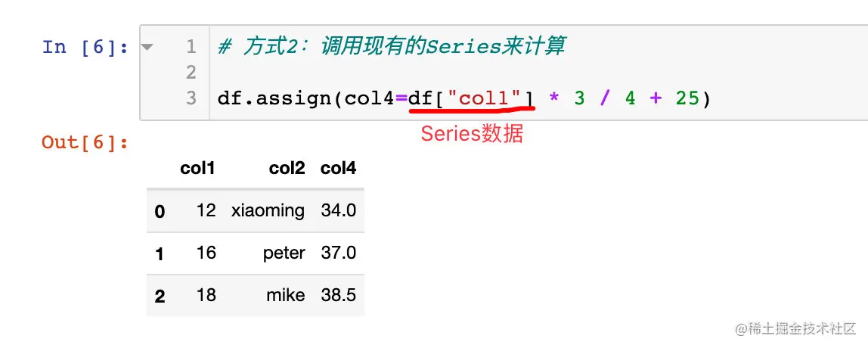Select the In [6] prompt label

pos(85,47)
